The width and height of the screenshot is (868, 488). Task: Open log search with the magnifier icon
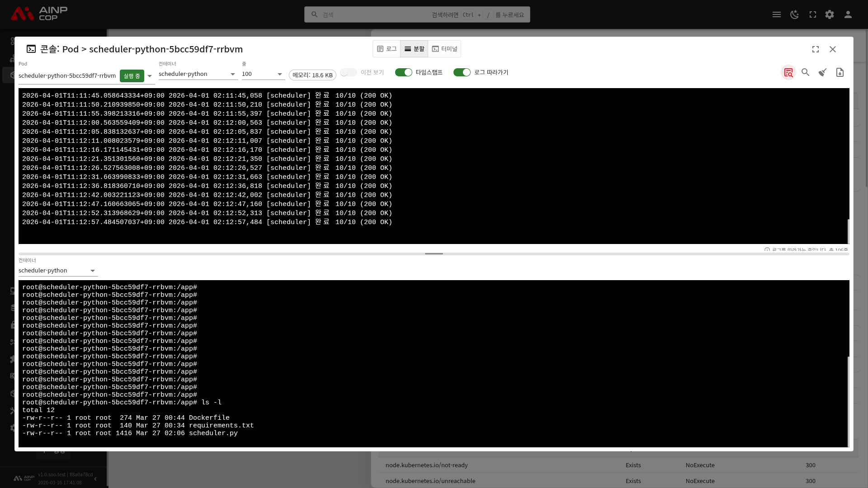[x=806, y=72]
